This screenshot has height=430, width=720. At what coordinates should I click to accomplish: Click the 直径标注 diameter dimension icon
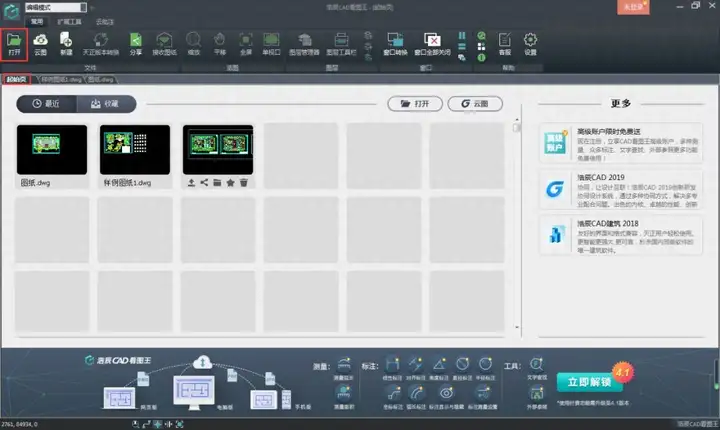(462, 368)
